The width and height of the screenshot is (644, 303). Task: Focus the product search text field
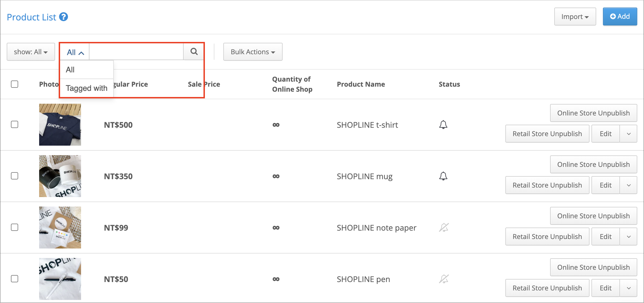pyautogui.click(x=136, y=52)
